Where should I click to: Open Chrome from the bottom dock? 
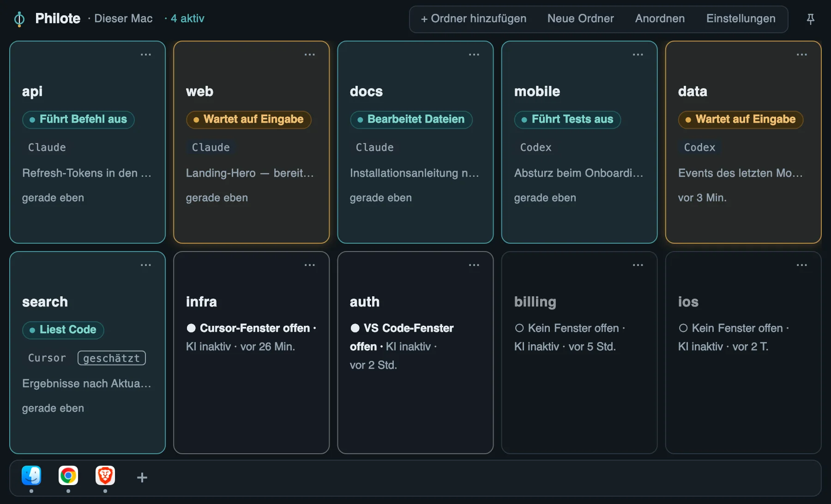tap(68, 475)
